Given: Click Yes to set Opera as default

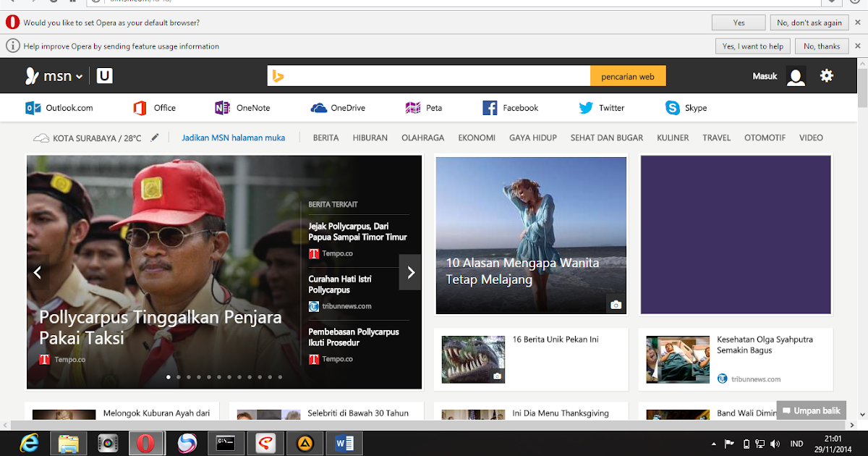Looking at the screenshot, I should pos(739,23).
